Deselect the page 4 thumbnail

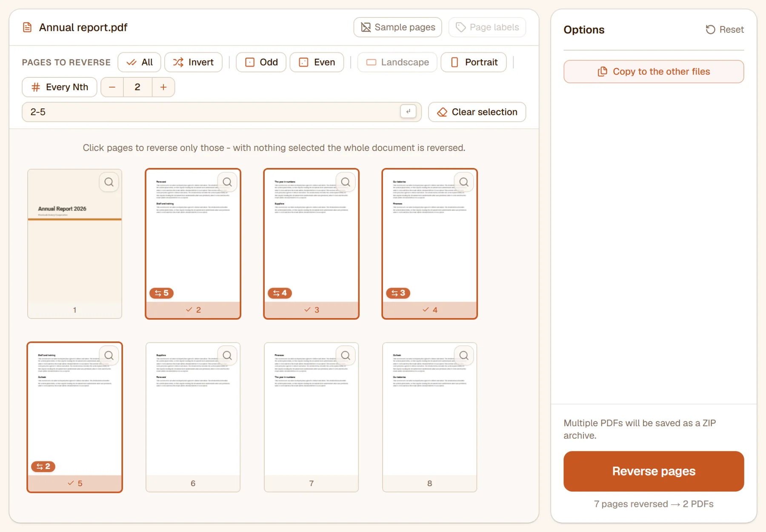click(x=429, y=244)
